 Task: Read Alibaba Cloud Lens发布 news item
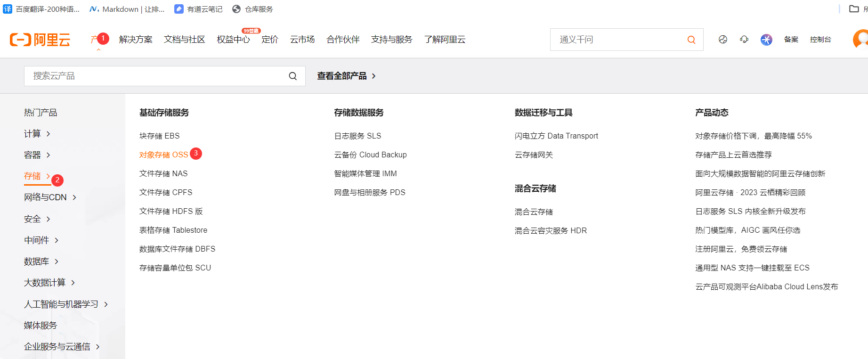tap(767, 286)
